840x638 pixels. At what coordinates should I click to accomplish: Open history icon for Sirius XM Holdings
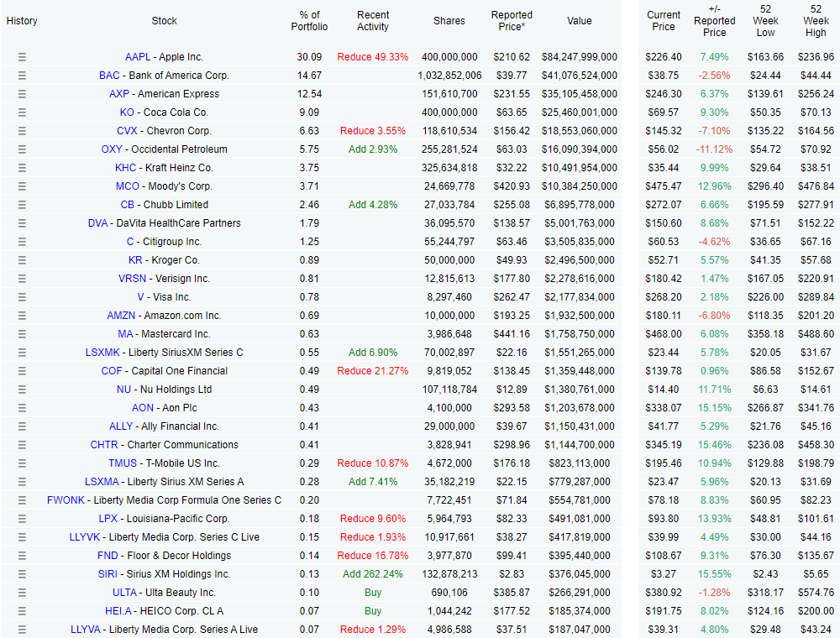point(22,574)
